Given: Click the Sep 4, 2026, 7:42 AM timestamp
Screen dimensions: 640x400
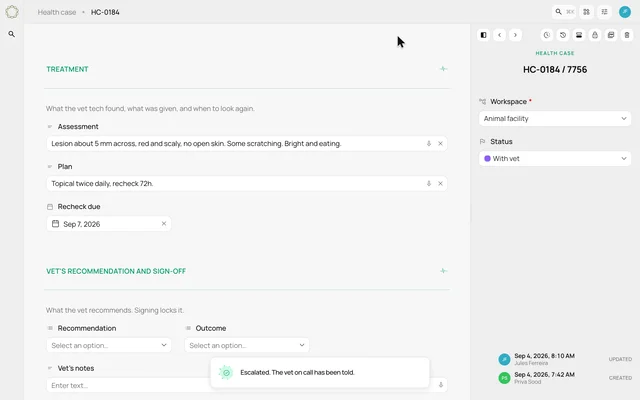Looking at the screenshot, I should [x=544, y=374].
